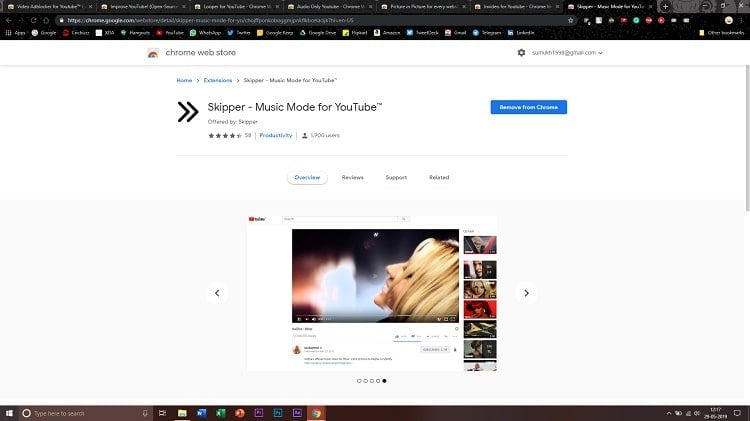The image size is (750, 421).
Task: Open the star rating of Skipper
Action: pyautogui.click(x=225, y=135)
